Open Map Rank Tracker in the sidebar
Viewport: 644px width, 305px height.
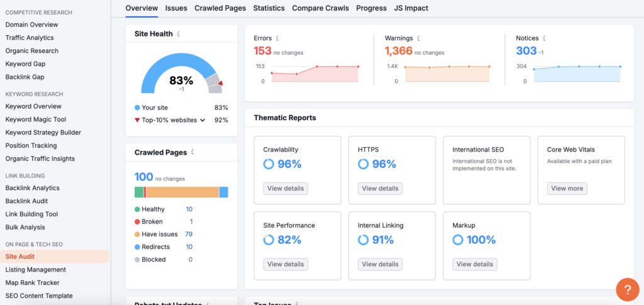(33, 283)
